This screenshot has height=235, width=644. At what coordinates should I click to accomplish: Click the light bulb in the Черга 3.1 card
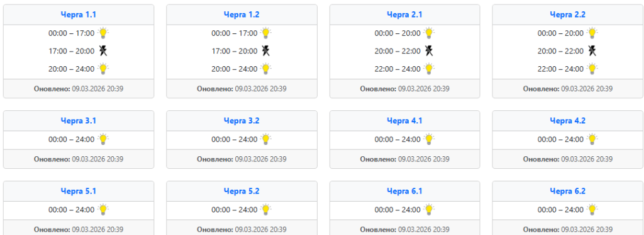103,139
